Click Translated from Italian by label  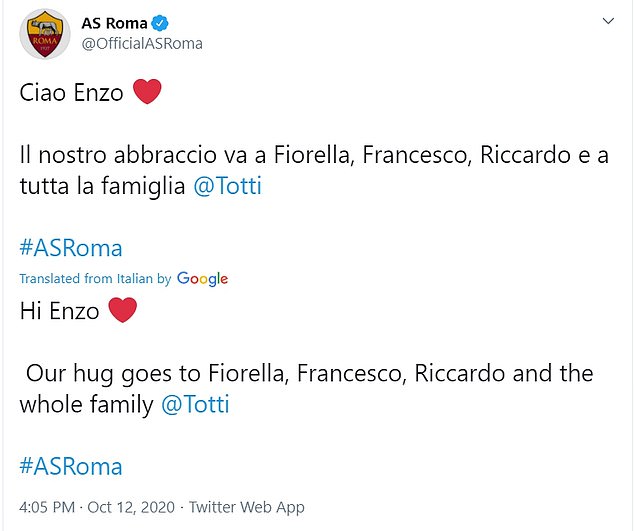tap(95, 279)
